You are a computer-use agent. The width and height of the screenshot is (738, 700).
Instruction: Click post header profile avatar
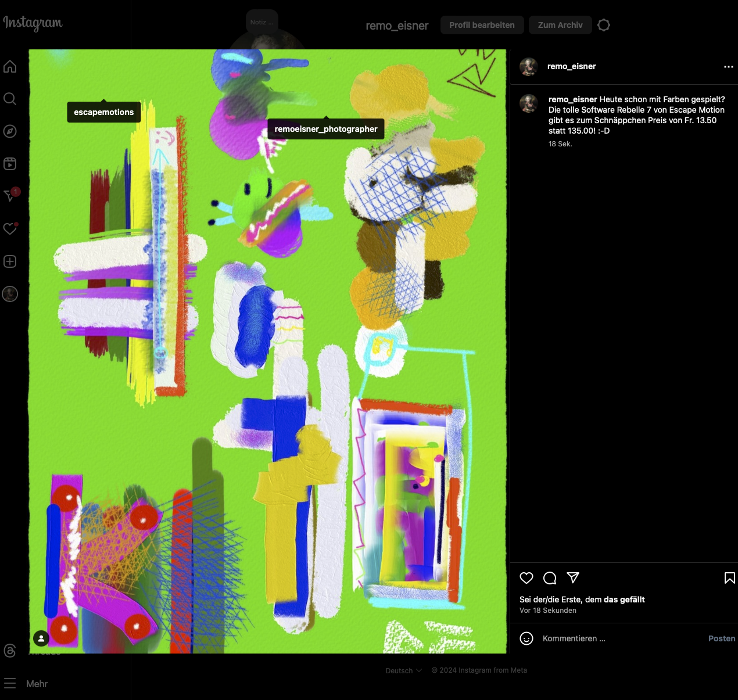(529, 67)
